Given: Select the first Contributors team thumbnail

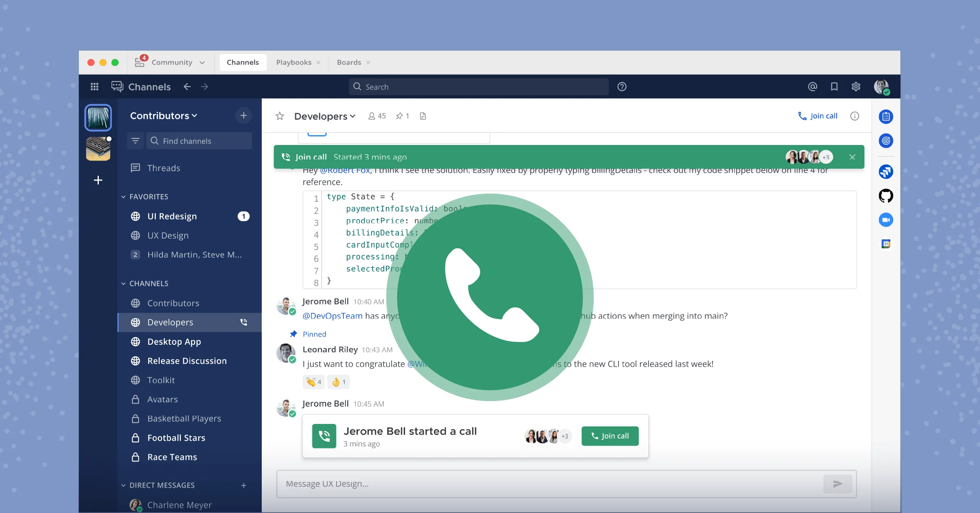Looking at the screenshot, I should click(x=98, y=118).
